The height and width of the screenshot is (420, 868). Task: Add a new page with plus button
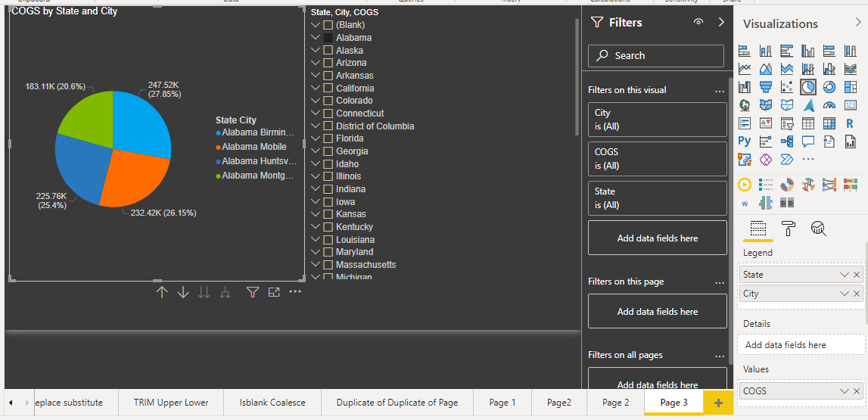tap(718, 403)
